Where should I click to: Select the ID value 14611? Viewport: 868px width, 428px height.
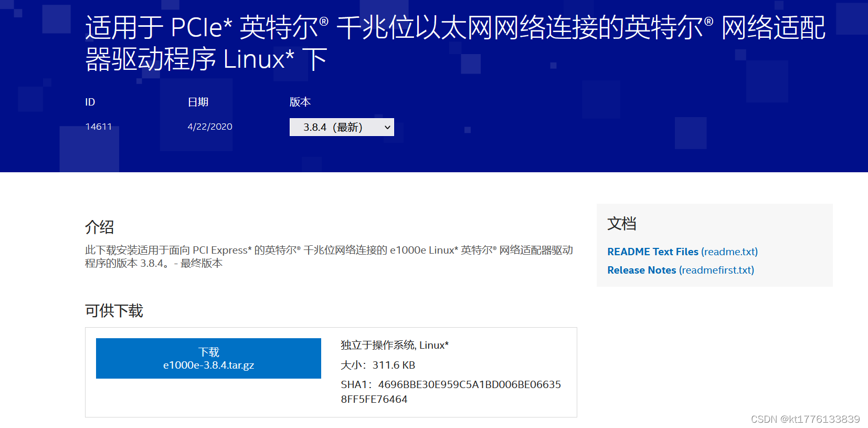99,127
